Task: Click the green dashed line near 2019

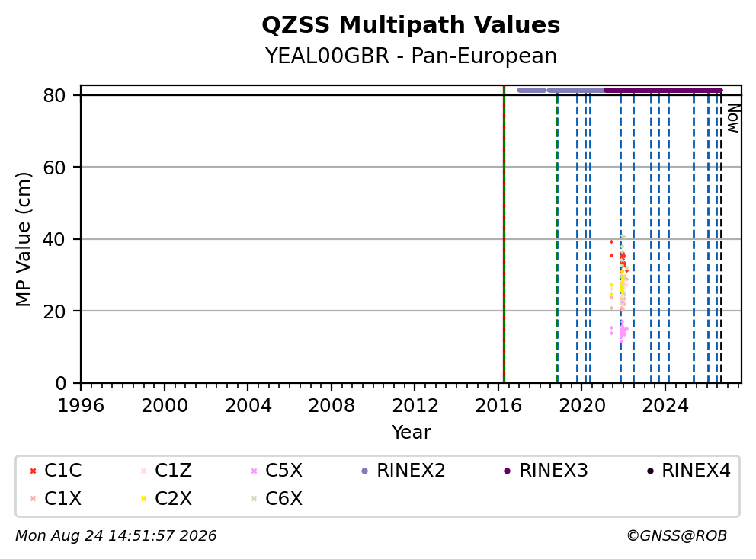Action: point(557,238)
